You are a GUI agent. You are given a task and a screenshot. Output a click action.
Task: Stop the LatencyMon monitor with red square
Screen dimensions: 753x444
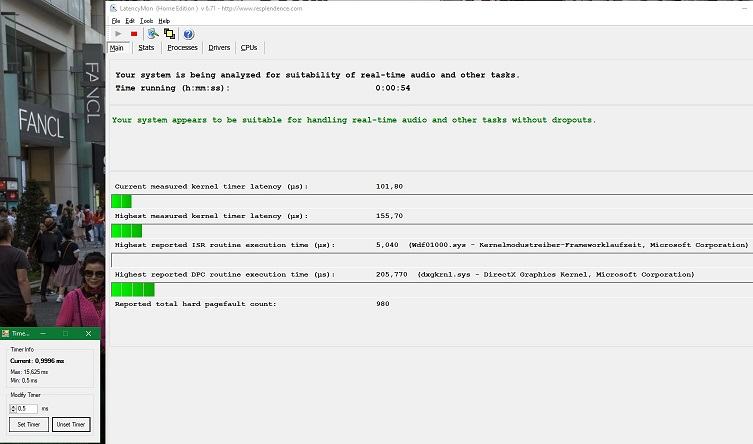pos(134,34)
